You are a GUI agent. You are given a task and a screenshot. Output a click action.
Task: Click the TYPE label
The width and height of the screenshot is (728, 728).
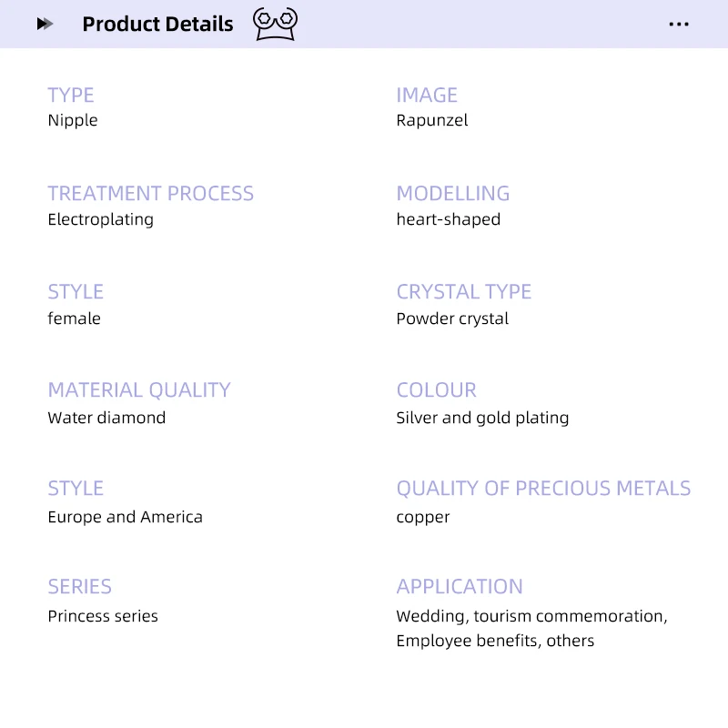(x=71, y=95)
